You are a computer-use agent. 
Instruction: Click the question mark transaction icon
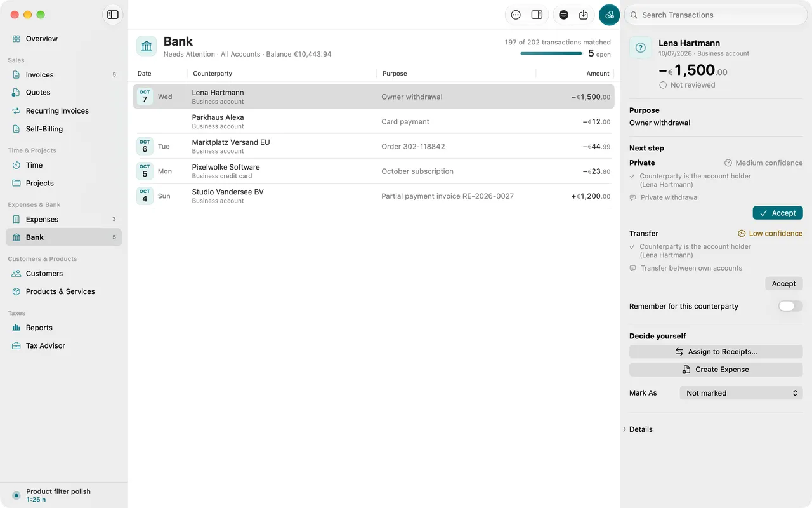(x=640, y=48)
